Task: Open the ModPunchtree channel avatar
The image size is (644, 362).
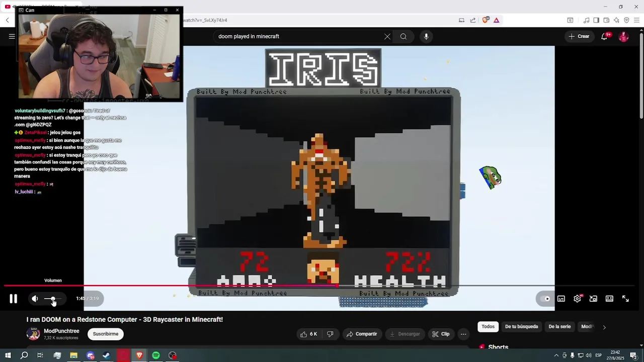Action: coord(33,334)
